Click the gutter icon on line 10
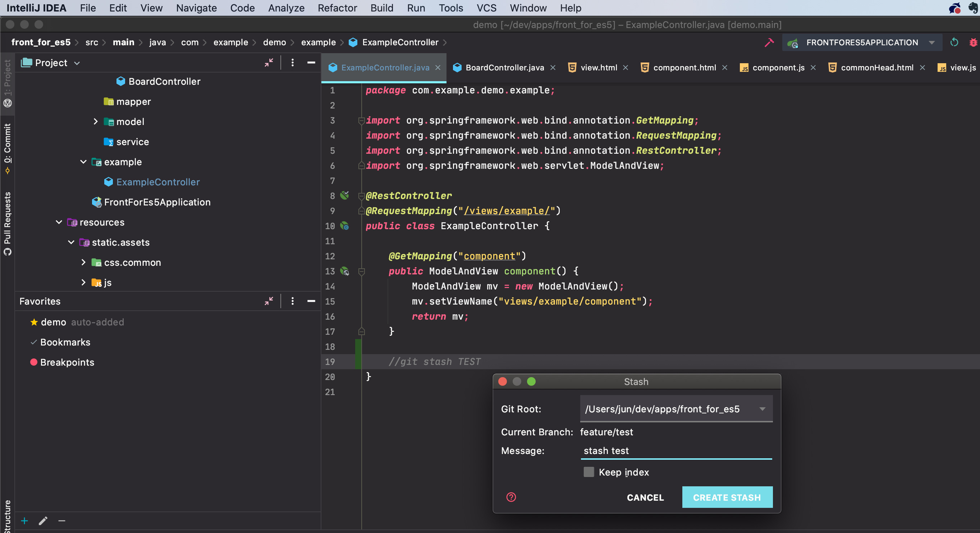The width and height of the screenshot is (980, 533). coord(344,226)
